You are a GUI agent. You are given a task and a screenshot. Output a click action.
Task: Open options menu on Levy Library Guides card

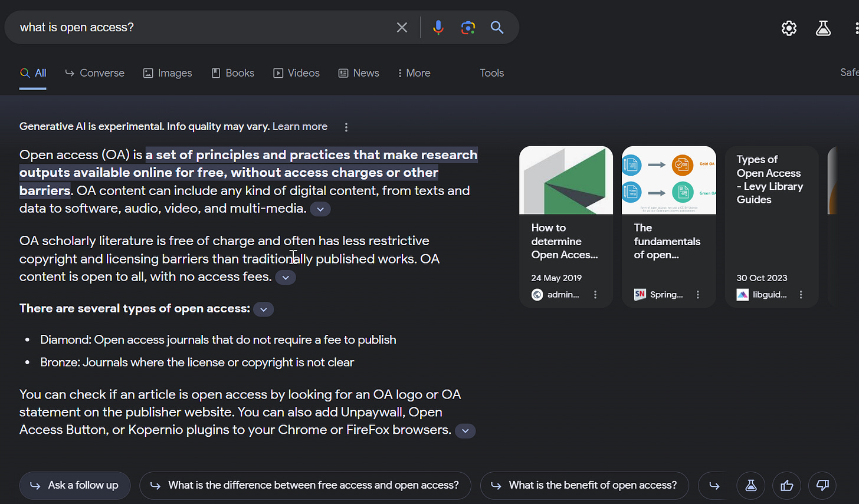pyautogui.click(x=801, y=295)
